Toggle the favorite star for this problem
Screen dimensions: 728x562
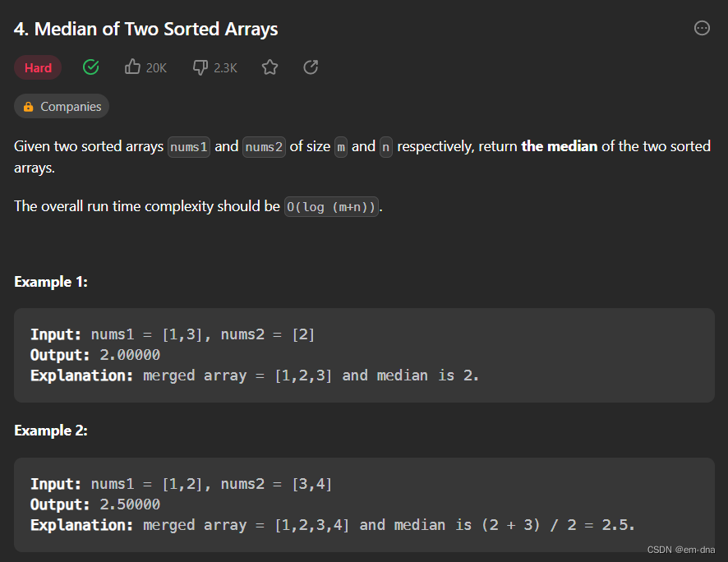click(270, 67)
